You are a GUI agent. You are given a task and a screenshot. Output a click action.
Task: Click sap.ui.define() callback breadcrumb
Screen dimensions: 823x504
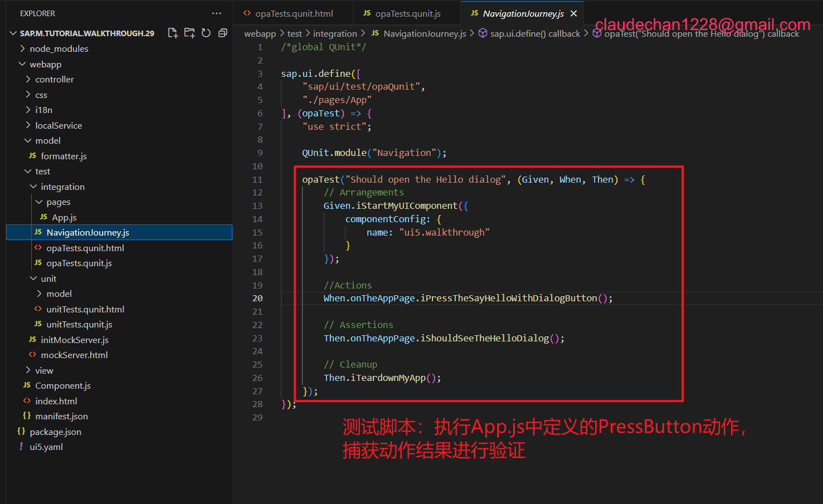535,34
